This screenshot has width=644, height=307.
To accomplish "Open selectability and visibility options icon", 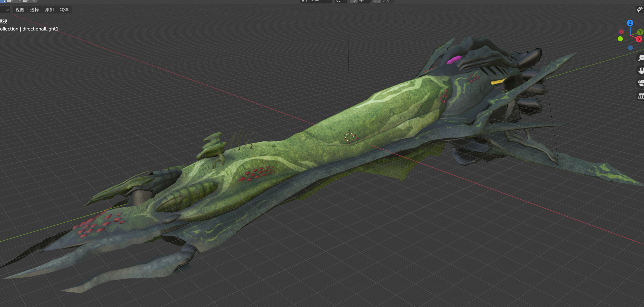I will (x=640, y=10).
